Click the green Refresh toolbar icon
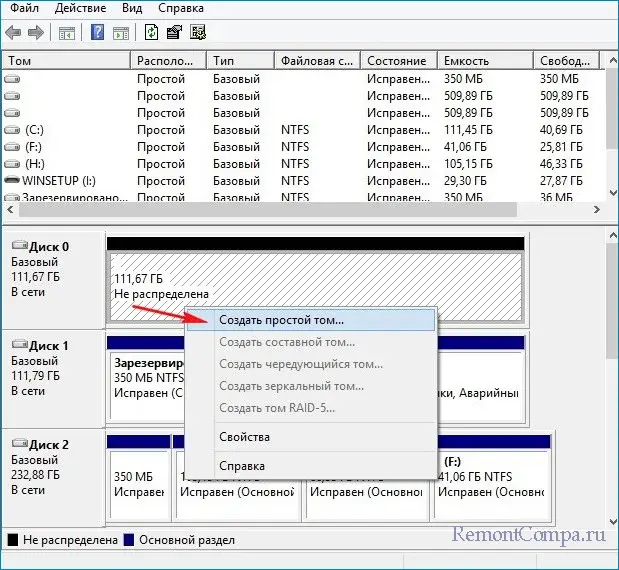 pyautogui.click(x=151, y=32)
